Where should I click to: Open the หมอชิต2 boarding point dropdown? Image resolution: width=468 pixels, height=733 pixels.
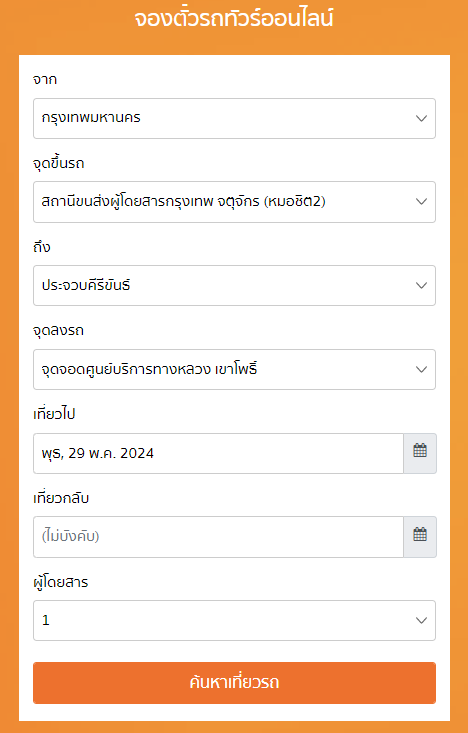click(x=234, y=202)
